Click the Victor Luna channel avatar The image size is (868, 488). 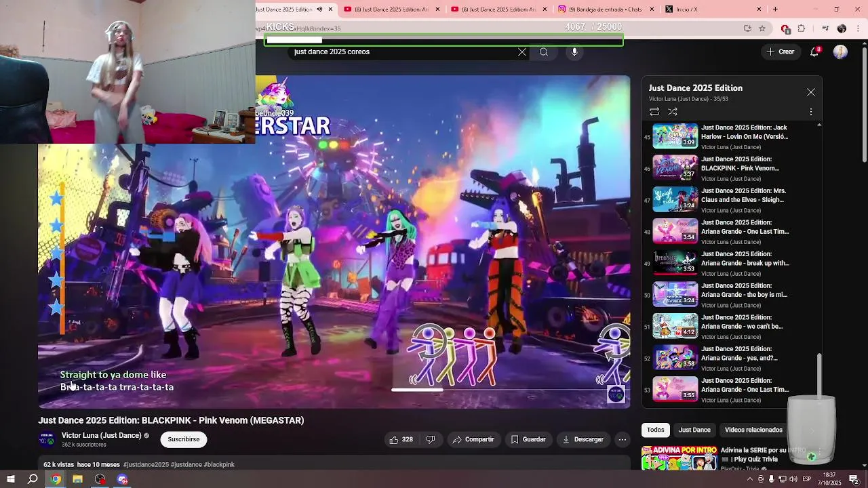coord(47,440)
